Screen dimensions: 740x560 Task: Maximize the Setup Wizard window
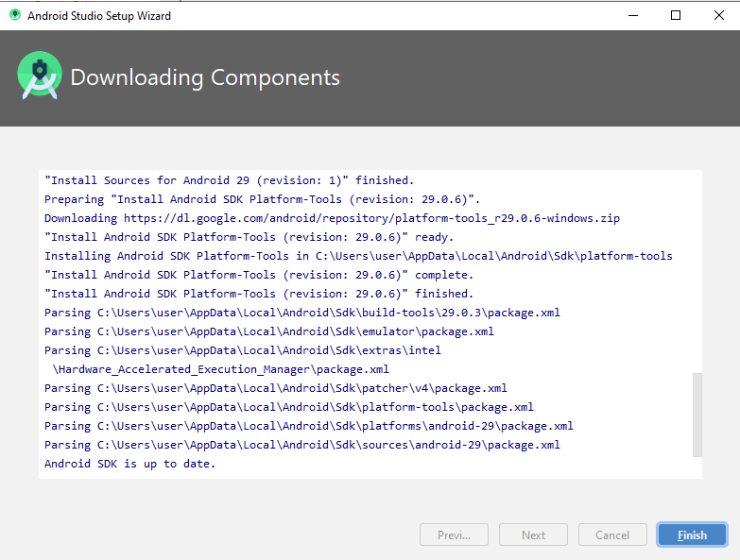[676, 15]
